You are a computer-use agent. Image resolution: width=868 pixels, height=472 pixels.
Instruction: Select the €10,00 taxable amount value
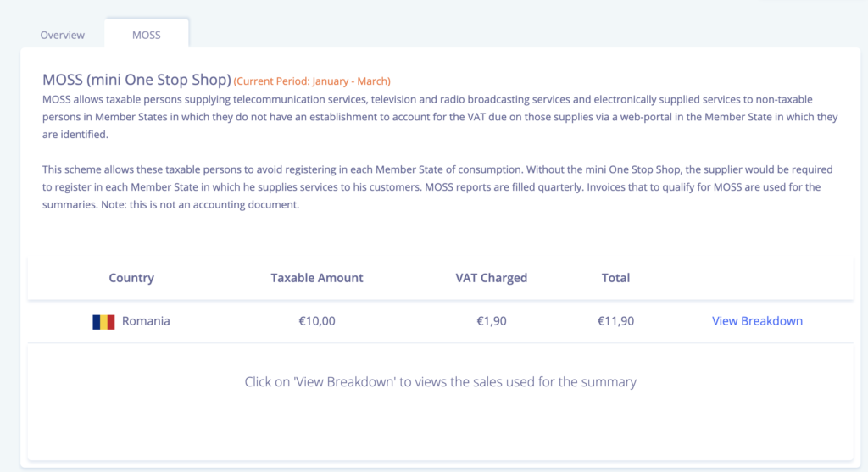(x=317, y=321)
